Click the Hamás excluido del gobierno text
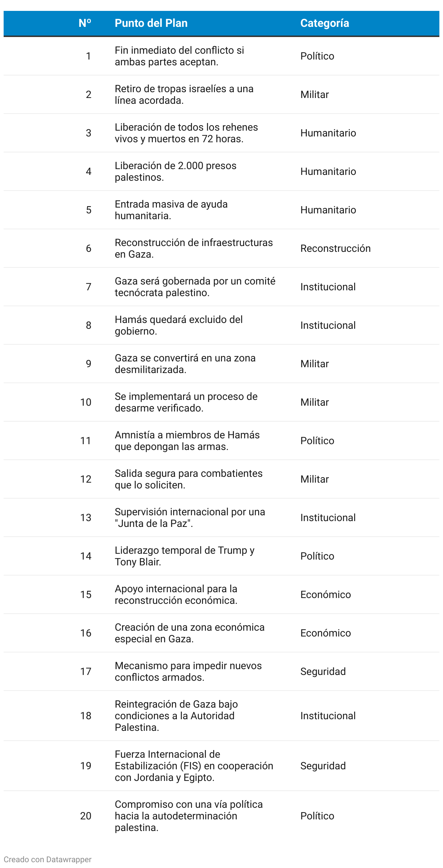 (178, 325)
